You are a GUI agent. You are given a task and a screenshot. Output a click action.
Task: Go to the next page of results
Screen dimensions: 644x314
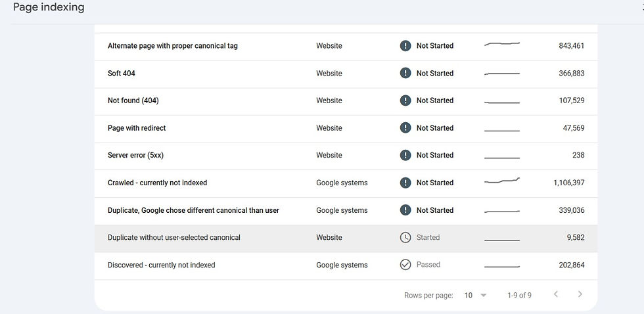click(580, 295)
